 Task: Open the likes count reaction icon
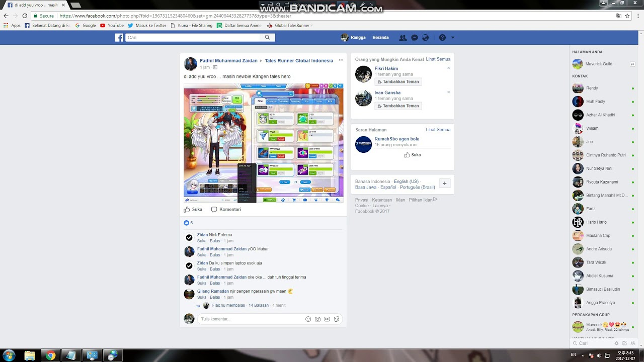pyautogui.click(x=187, y=223)
